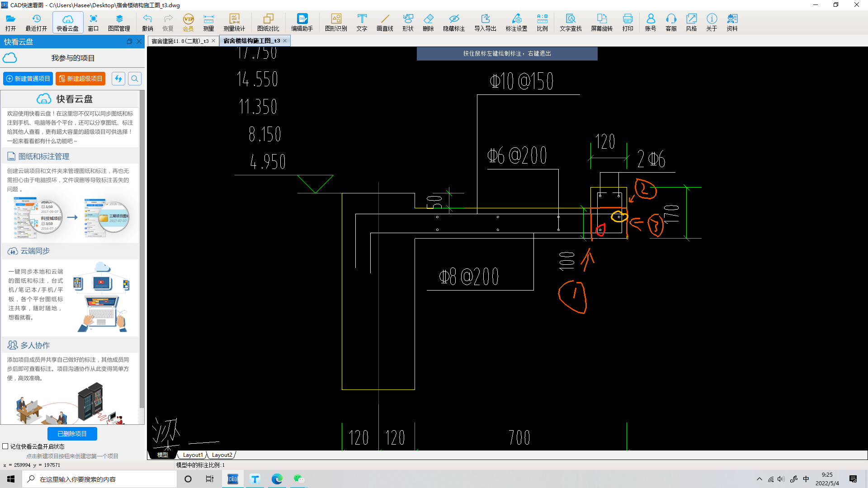Viewport: 868px width, 488px height.
Task: Launch 图纸对比 drawing compare tool
Action: point(268,22)
